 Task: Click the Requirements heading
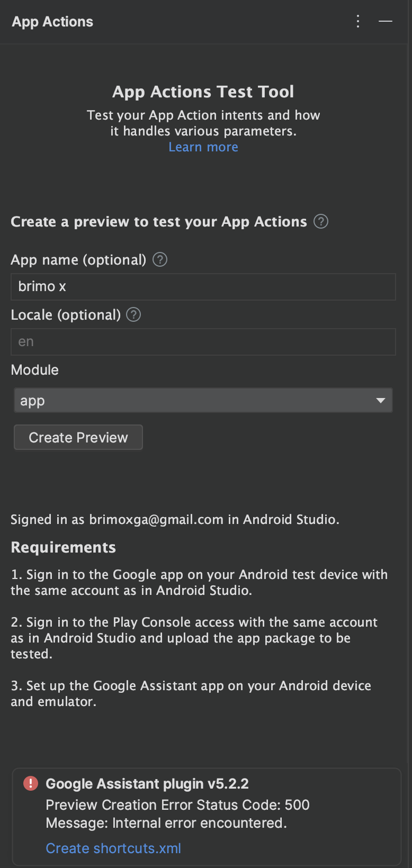pos(63,547)
